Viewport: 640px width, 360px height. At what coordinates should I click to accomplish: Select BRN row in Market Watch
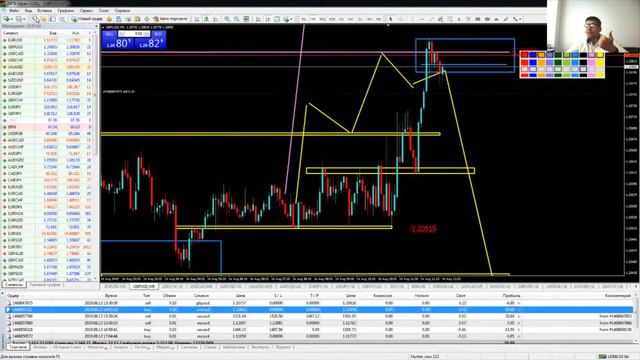click(x=48, y=127)
